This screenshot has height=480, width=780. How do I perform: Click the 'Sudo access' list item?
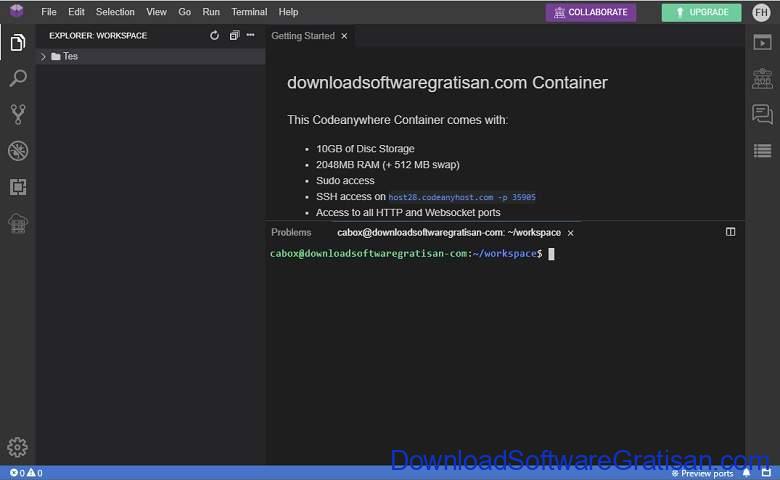point(345,180)
